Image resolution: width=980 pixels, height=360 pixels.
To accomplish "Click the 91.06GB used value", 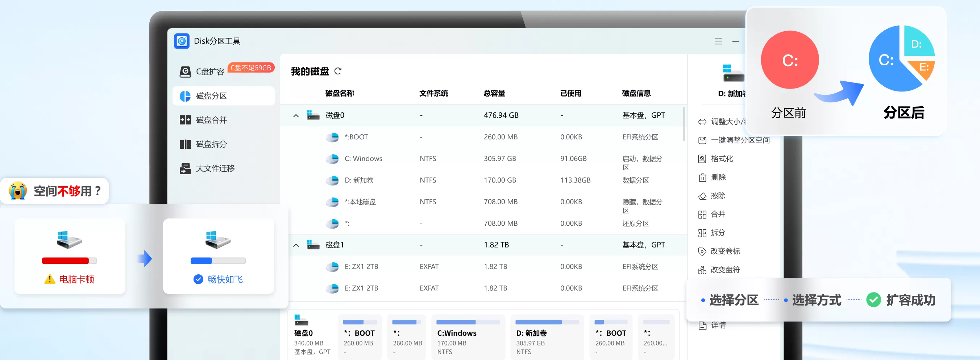I will pyautogui.click(x=573, y=159).
